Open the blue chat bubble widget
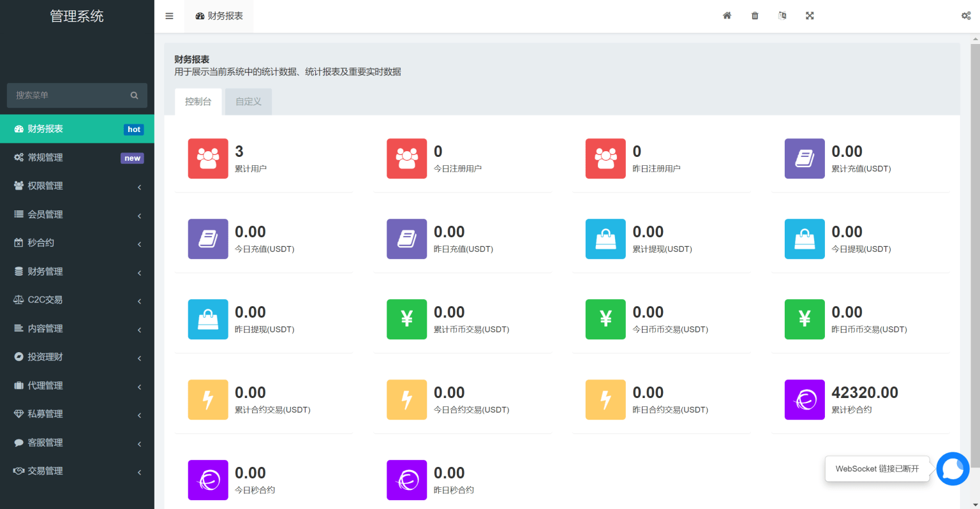This screenshot has height=509, width=980. (953, 469)
